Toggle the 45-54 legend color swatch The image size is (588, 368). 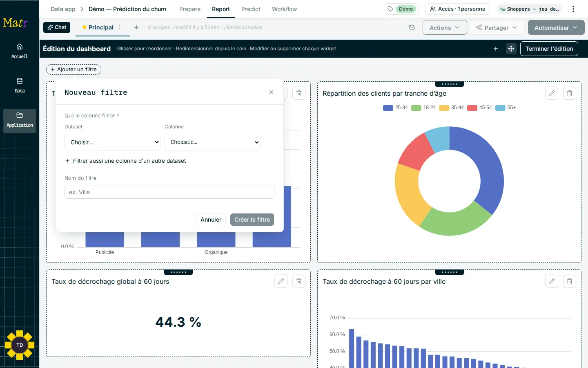point(472,108)
